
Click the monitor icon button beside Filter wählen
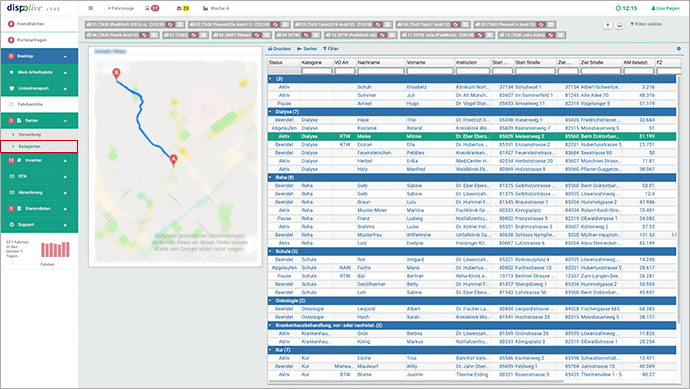pos(619,25)
